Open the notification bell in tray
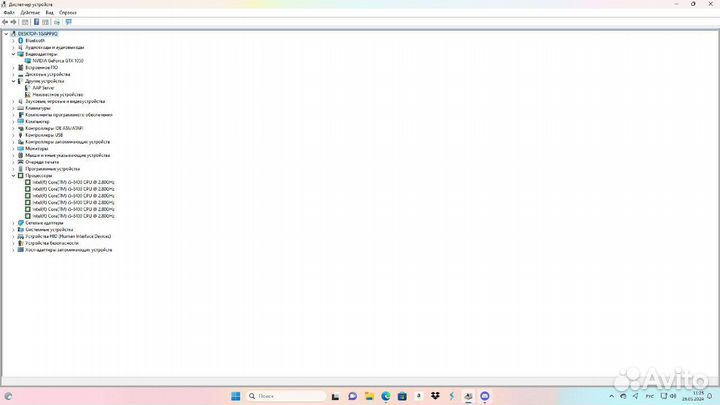Viewport: 720px width, 405px height. (x=710, y=396)
